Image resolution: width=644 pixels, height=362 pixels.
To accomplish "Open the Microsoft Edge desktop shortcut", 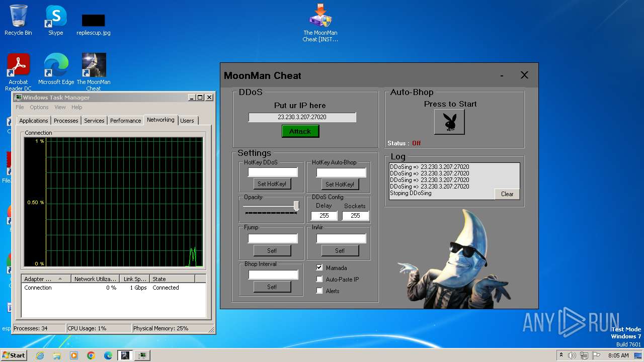I will coord(56,69).
